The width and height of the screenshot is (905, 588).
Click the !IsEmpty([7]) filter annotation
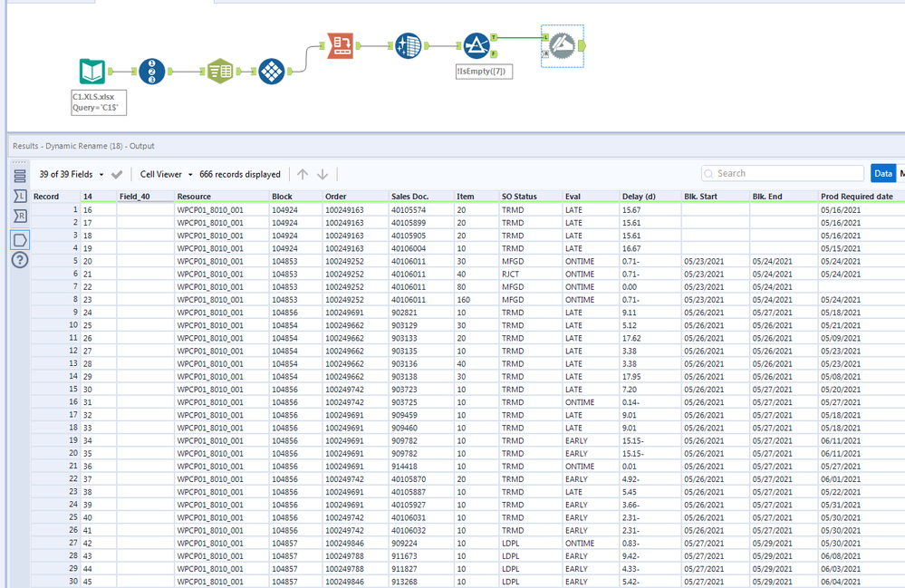tap(484, 71)
